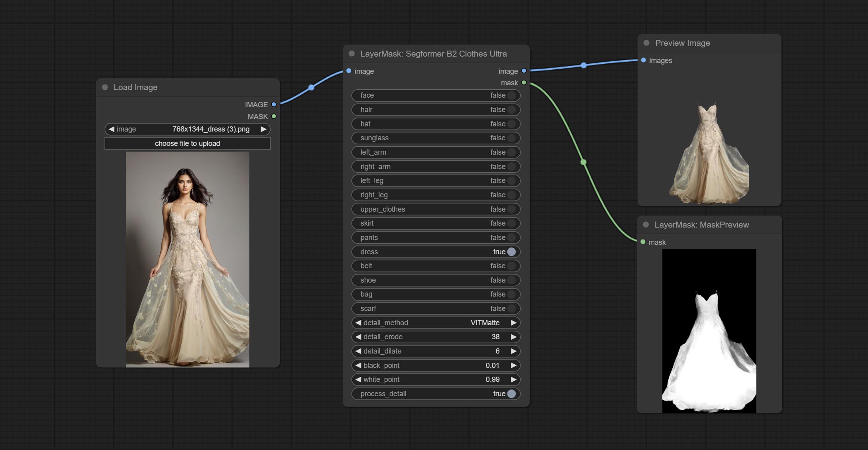Image resolution: width=868 pixels, height=450 pixels.
Task: Toggle process_detail off
Action: click(511, 394)
